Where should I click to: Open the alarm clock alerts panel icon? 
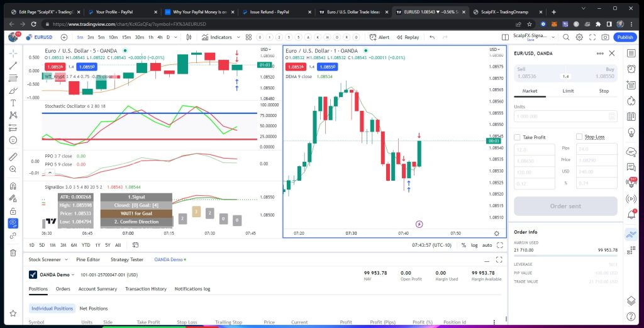click(x=631, y=69)
